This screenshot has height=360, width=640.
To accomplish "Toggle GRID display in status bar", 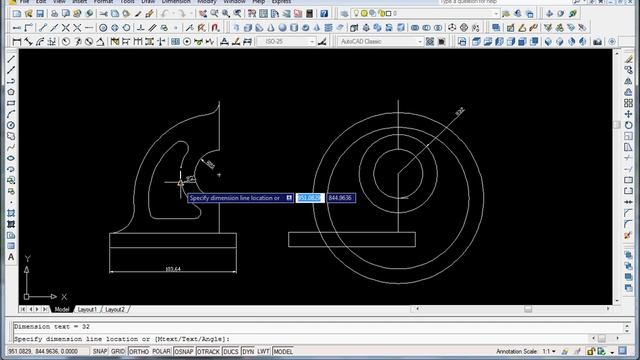I will [x=118, y=351].
